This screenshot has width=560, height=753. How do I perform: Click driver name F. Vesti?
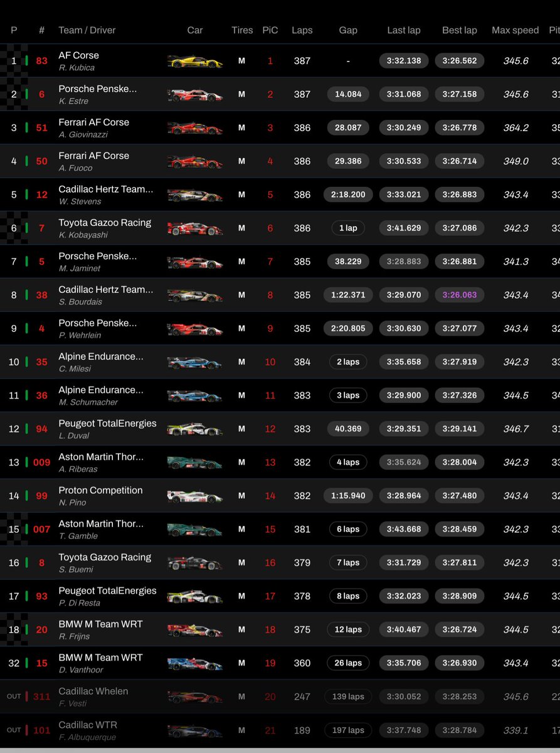(x=73, y=703)
